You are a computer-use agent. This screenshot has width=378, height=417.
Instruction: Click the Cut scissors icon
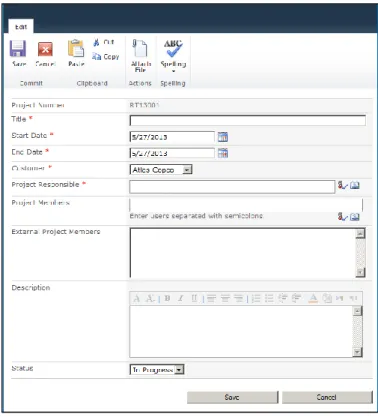click(96, 42)
